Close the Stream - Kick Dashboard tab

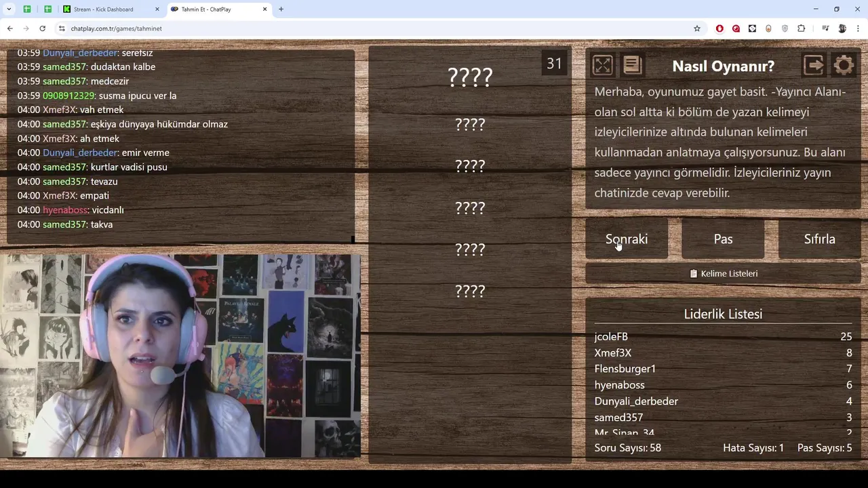point(157,9)
